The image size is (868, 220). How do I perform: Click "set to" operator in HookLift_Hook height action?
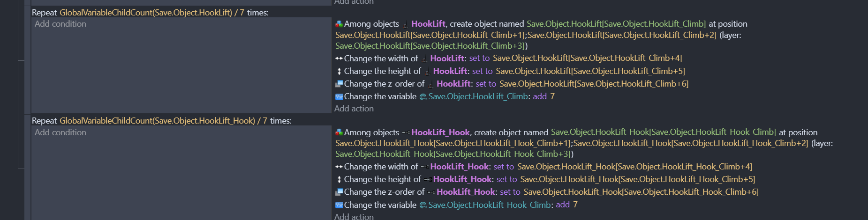(x=506, y=179)
